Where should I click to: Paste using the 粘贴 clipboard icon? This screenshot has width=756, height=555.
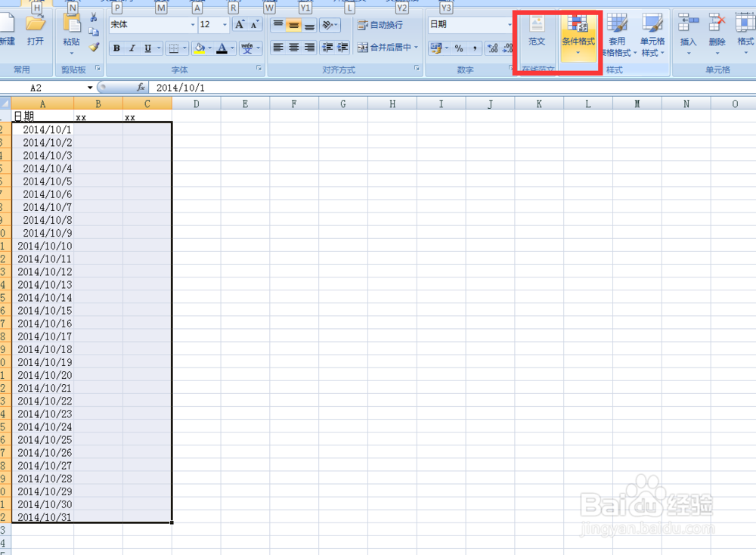[x=72, y=23]
